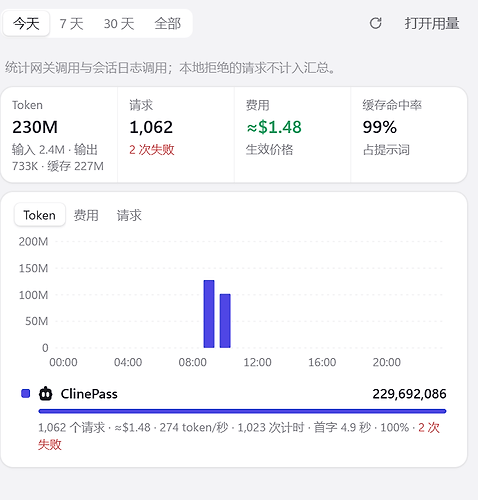This screenshot has height=500, width=478.
Task: Click the 1,062 个请求 summary line
Action: (239, 436)
